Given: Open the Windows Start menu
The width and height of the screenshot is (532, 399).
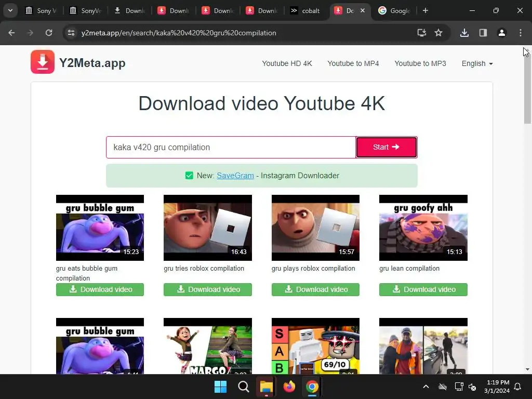Looking at the screenshot, I should [220, 387].
